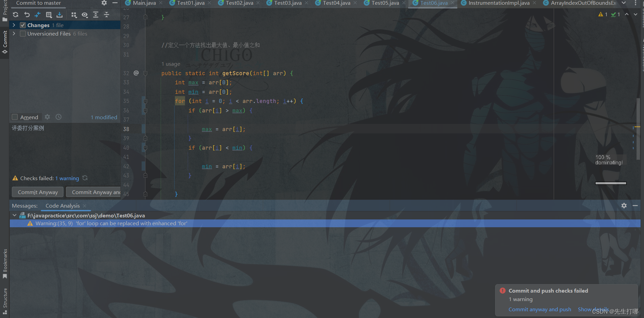Refresh the local changes list
The image size is (644, 318).
(x=16, y=15)
